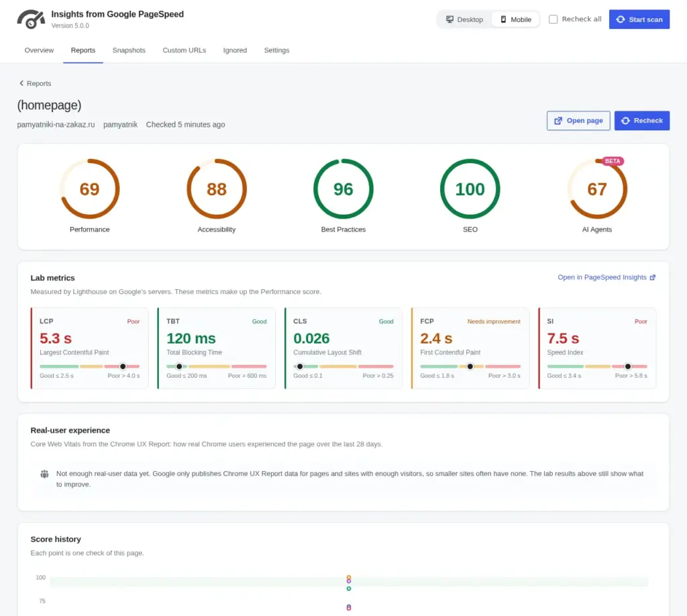Click the Real-user experience heading
This screenshot has height=616, width=687.
coord(70,430)
